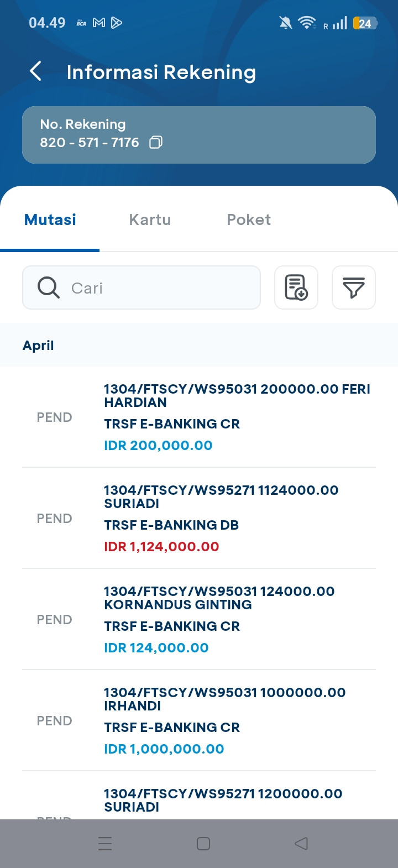Tap the April month header
Image resolution: width=398 pixels, height=868 pixels.
38,346
